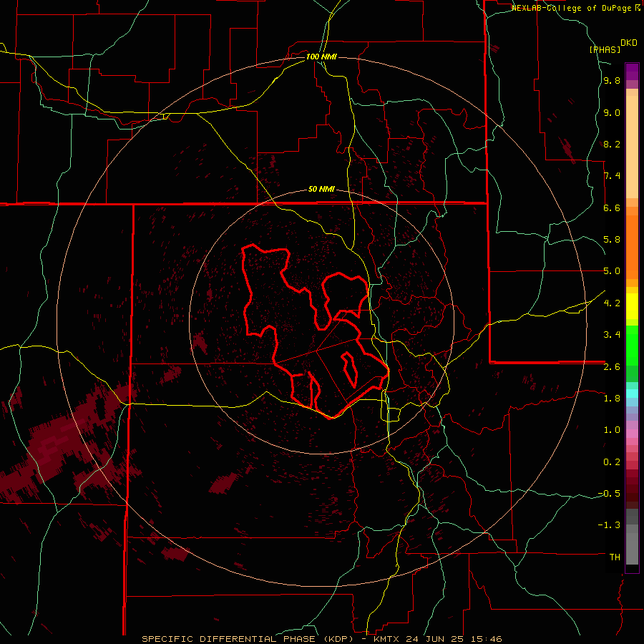
Task: Click the "SPECIFIC DIFFERENTIAL PHASE (KDP)" title text
Action: point(249,639)
